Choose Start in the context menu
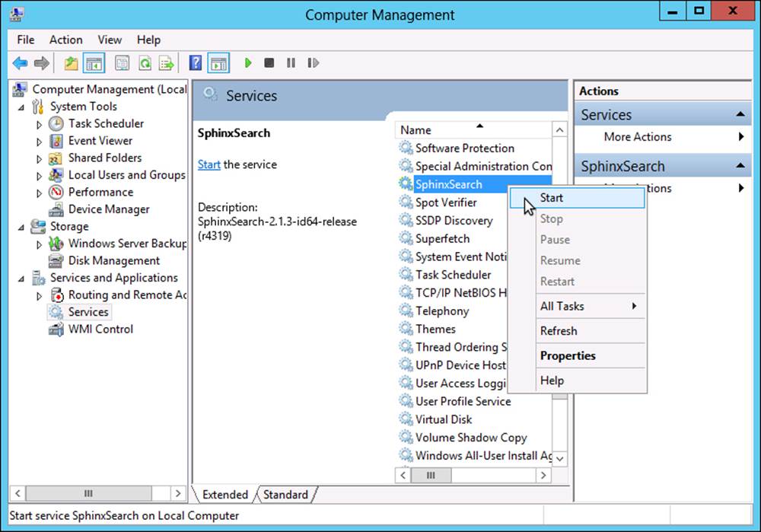Image resolution: width=761 pixels, height=532 pixels. [x=578, y=198]
